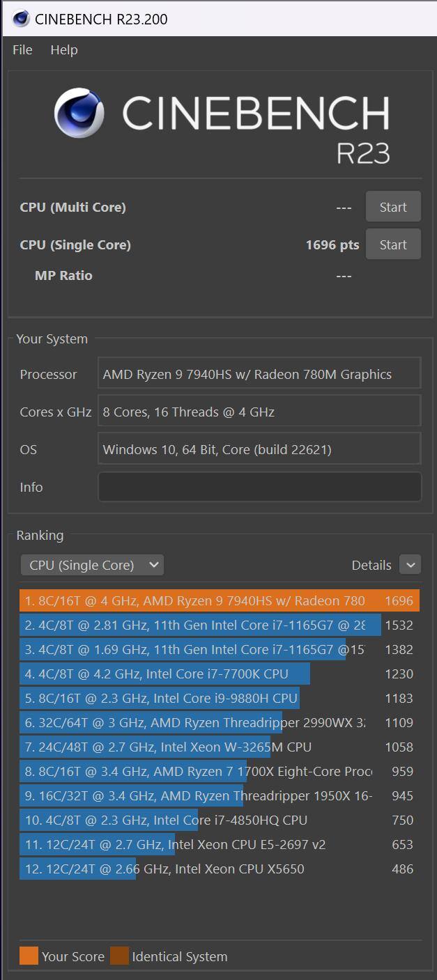
Task: Click the orange Your Score swatch
Action: coord(29,956)
